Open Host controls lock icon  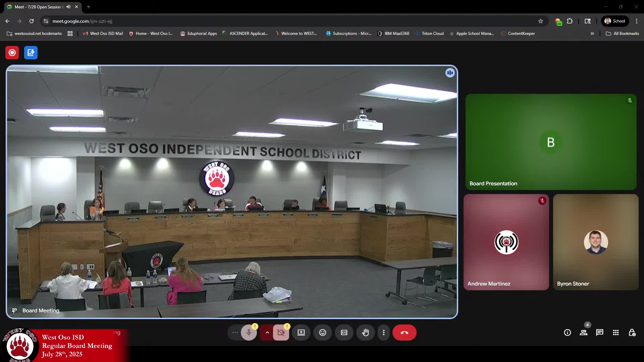pyautogui.click(x=632, y=333)
